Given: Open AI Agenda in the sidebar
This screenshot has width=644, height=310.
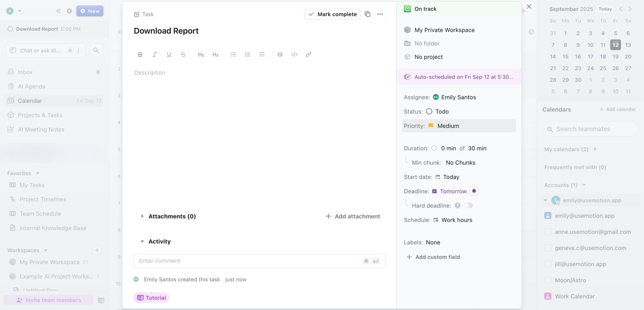Looking at the screenshot, I should (54, 87).
